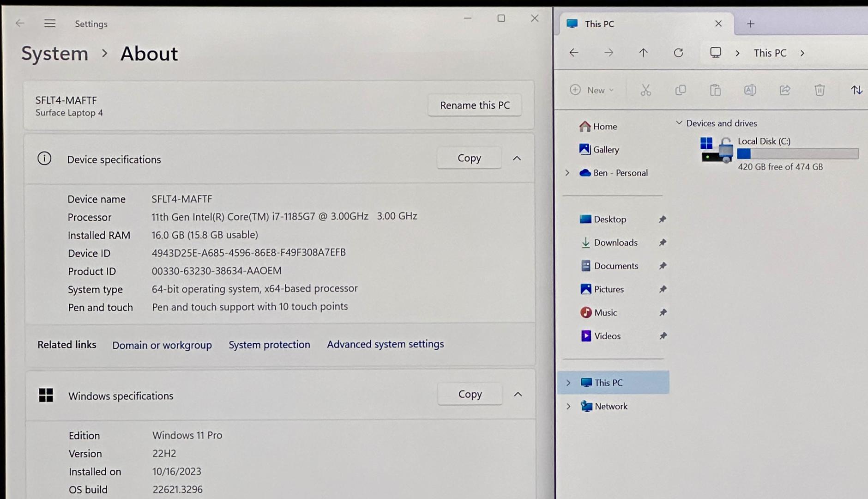Viewport: 868px width, 499px height.
Task: Collapse the Device specifications section
Action: click(517, 158)
